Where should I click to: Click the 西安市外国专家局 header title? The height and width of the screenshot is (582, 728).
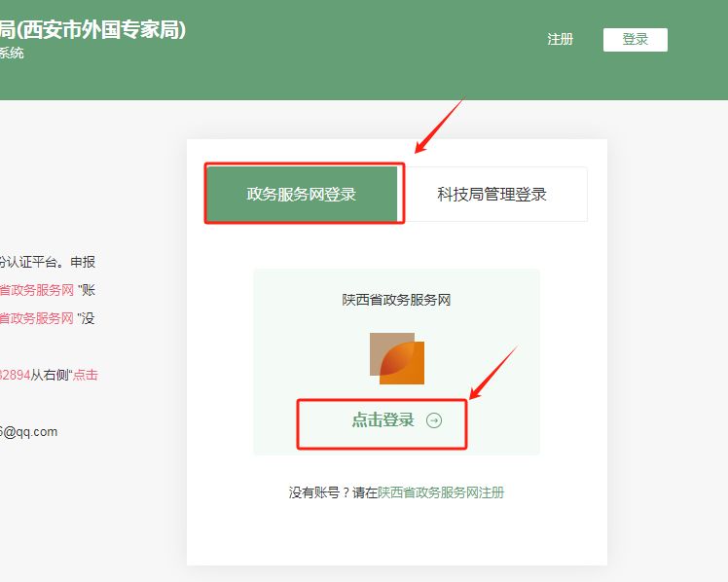[x=93, y=30]
